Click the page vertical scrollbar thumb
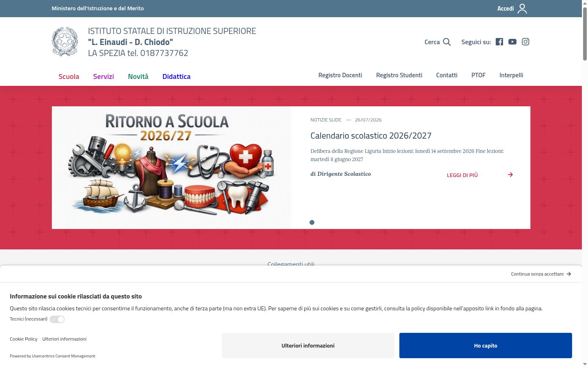The height and width of the screenshot is (368, 588). pyautogui.click(x=585, y=34)
